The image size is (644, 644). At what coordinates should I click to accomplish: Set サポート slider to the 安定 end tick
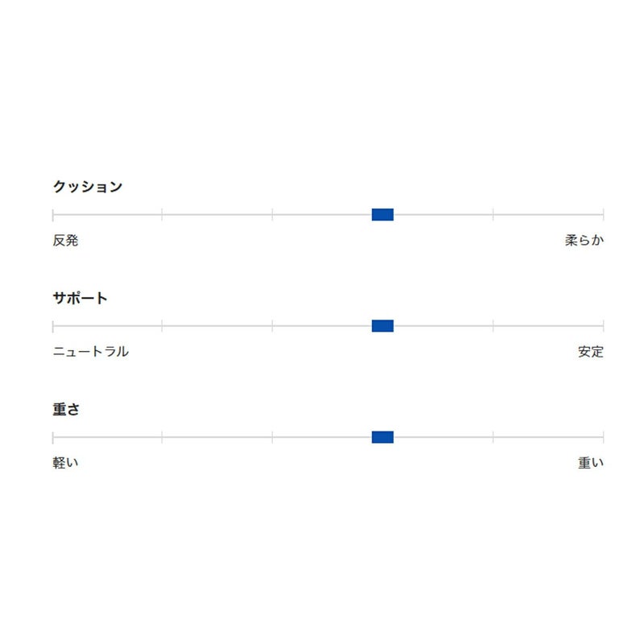pos(603,326)
